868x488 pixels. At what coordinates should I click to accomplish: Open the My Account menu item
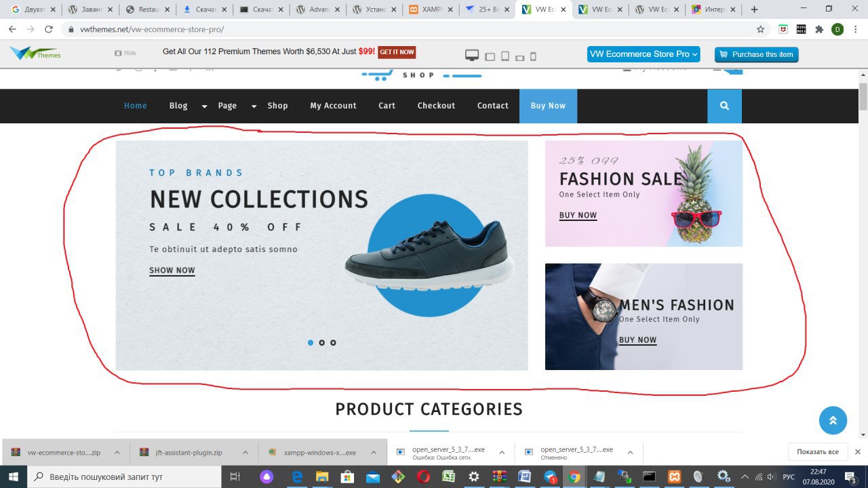tap(333, 106)
